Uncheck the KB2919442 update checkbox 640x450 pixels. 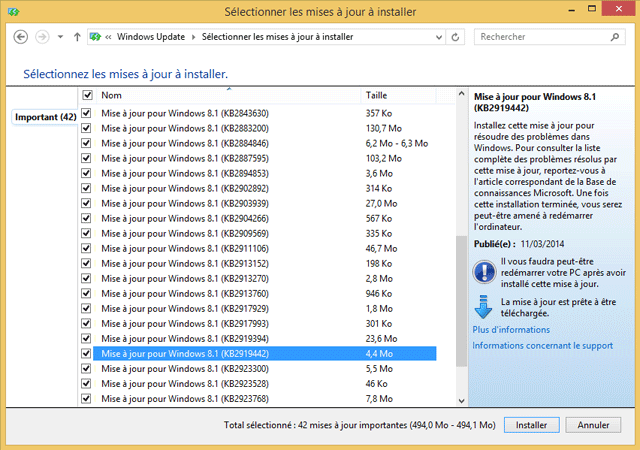[x=86, y=354]
